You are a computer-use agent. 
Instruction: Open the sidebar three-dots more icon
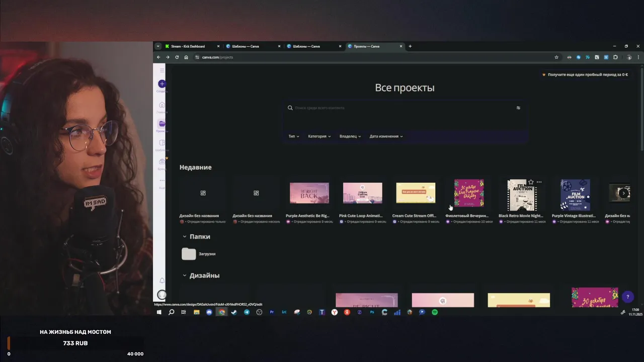(x=162, y=180)
